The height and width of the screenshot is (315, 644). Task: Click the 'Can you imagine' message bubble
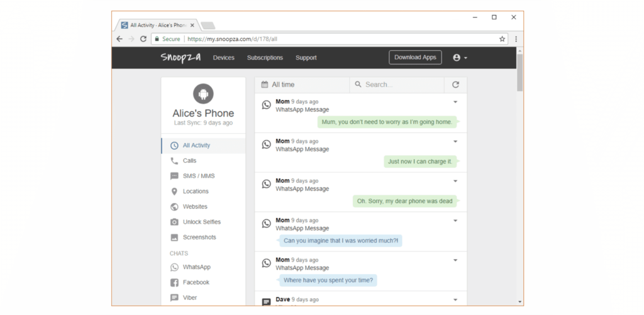pyautogui.click(x=341, y=241)
